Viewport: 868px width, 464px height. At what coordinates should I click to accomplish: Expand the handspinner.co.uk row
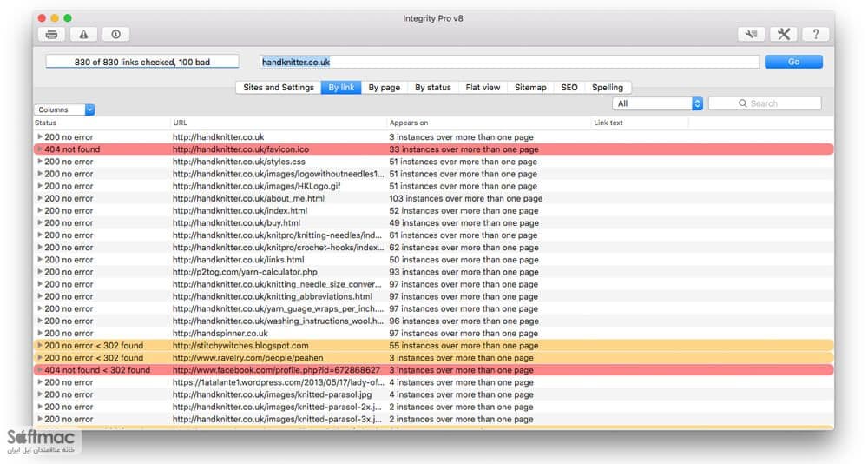click(40, 333)
